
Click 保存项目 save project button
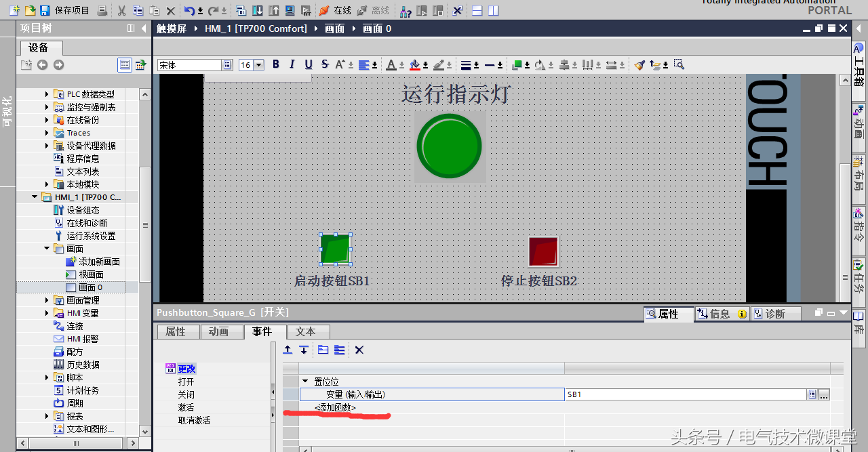coord(64,10)
